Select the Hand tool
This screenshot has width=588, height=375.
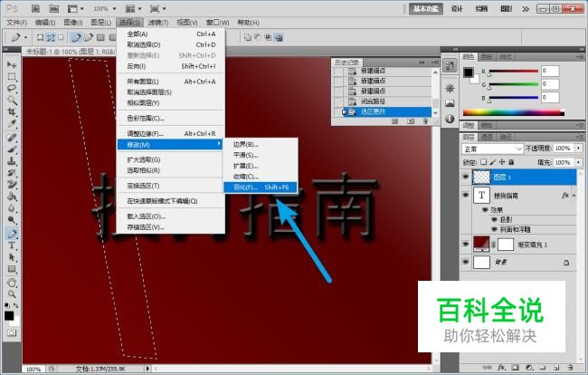tap(12, 283)
